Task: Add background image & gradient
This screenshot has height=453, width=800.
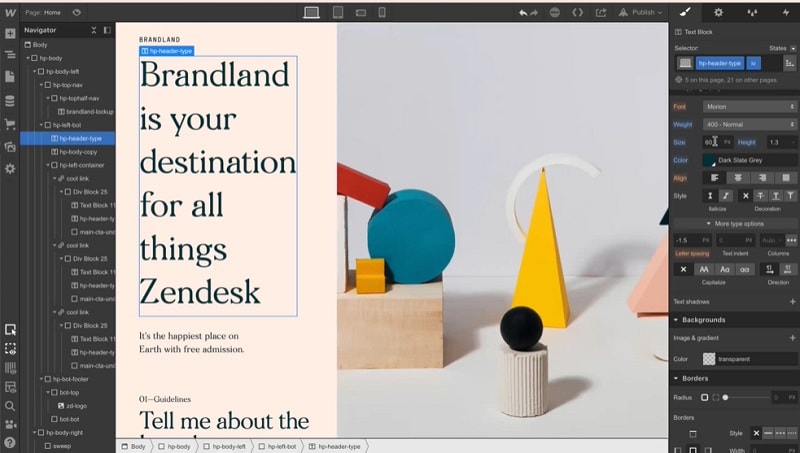Action: (792, 338)
